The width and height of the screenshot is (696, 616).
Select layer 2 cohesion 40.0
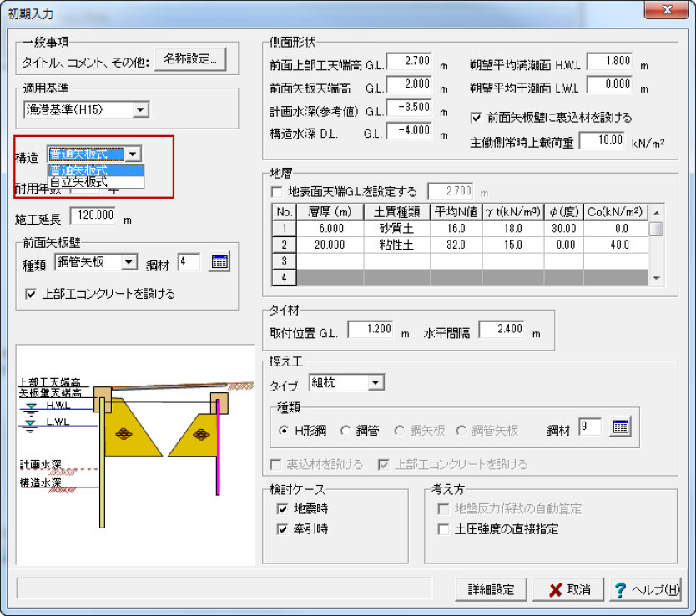(x=616, y=245)
